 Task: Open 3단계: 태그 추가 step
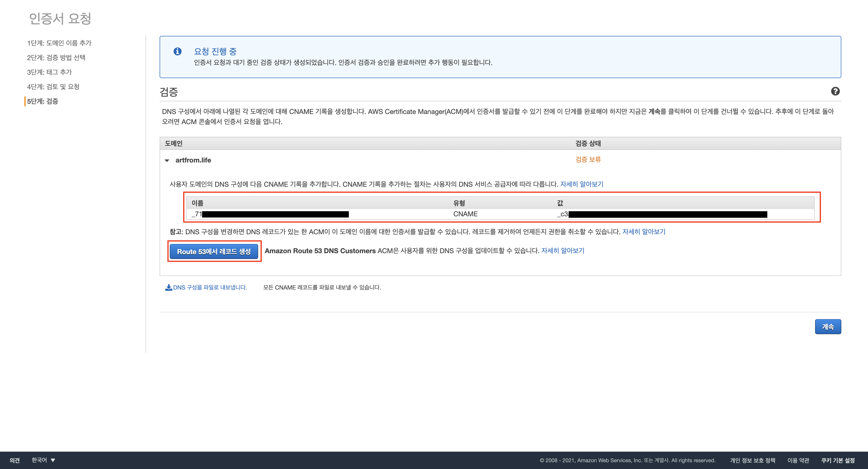click(49, 72)
